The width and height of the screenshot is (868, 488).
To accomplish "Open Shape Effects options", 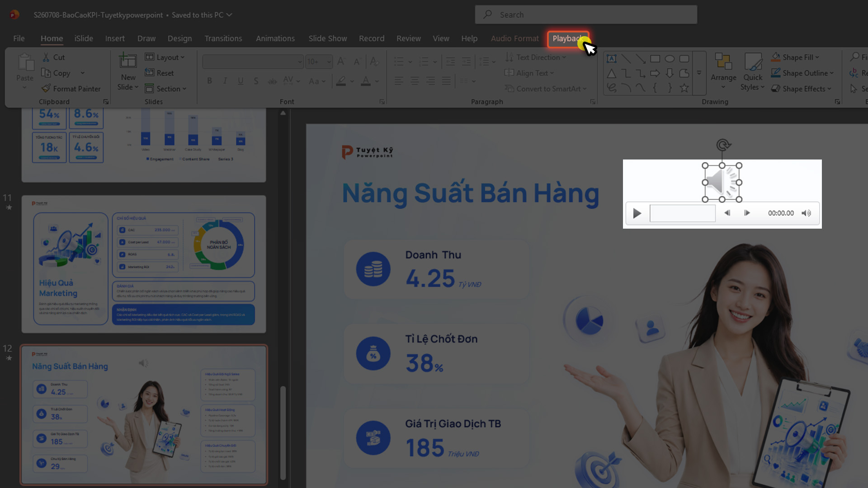I will 801,89.
